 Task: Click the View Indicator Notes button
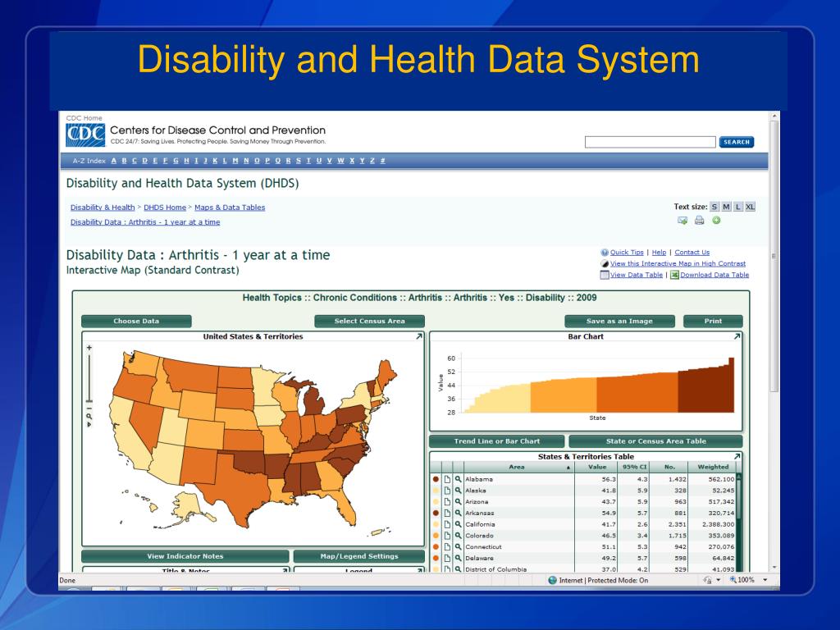click(185, 556)
